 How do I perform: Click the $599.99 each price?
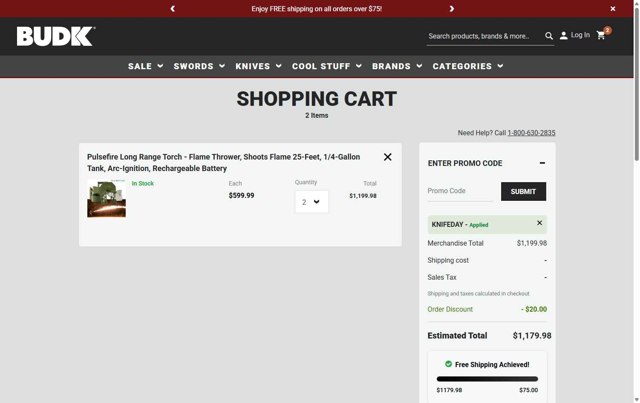point(241,195)
